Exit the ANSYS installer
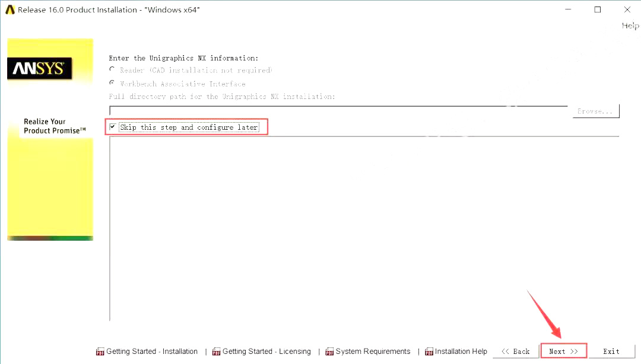 point(611,351)
